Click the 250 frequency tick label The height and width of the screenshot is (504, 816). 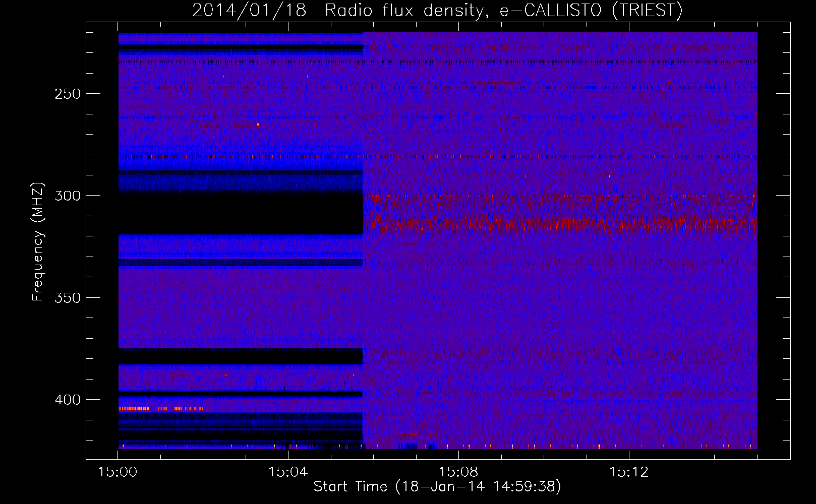coord(68,94)
